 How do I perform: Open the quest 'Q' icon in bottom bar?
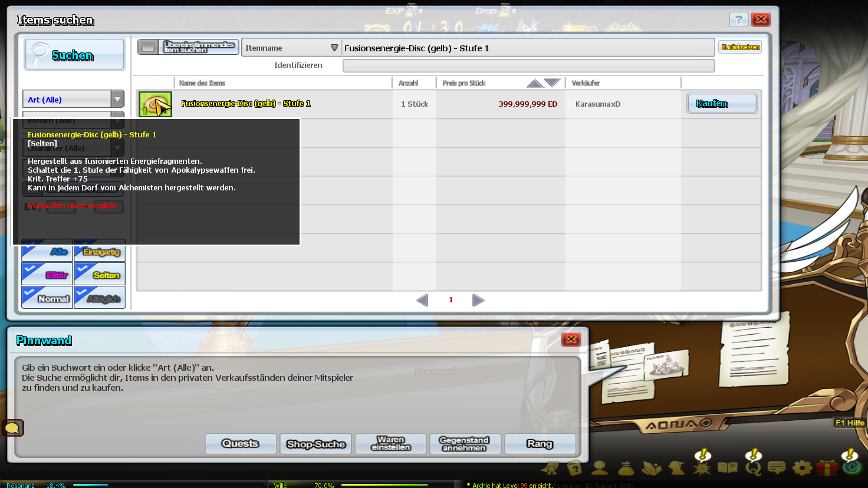[753, 468]
